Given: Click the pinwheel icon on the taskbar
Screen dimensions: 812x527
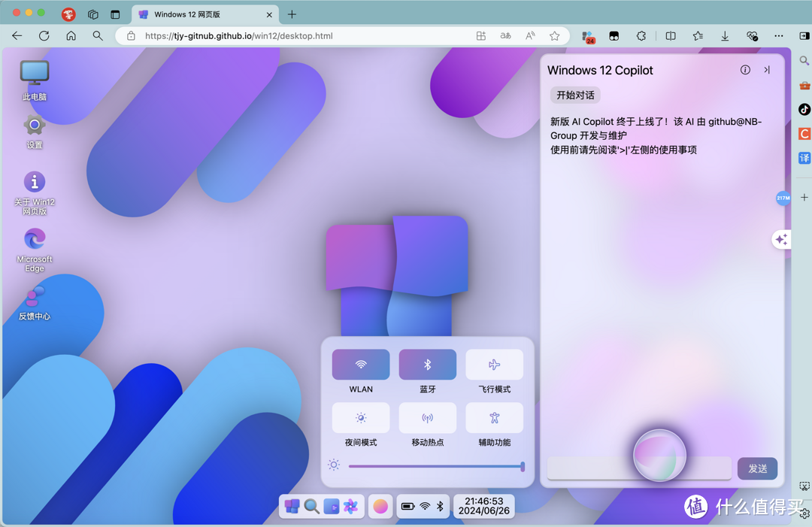Looking at the screenshot, I should [x=350, y=506].
